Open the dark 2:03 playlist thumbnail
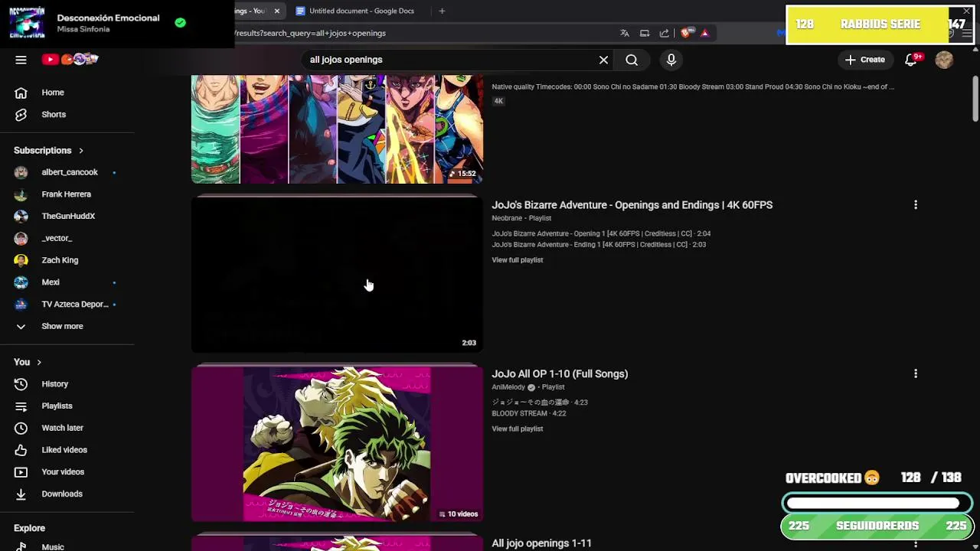980x551 pixels. [337, 274]
